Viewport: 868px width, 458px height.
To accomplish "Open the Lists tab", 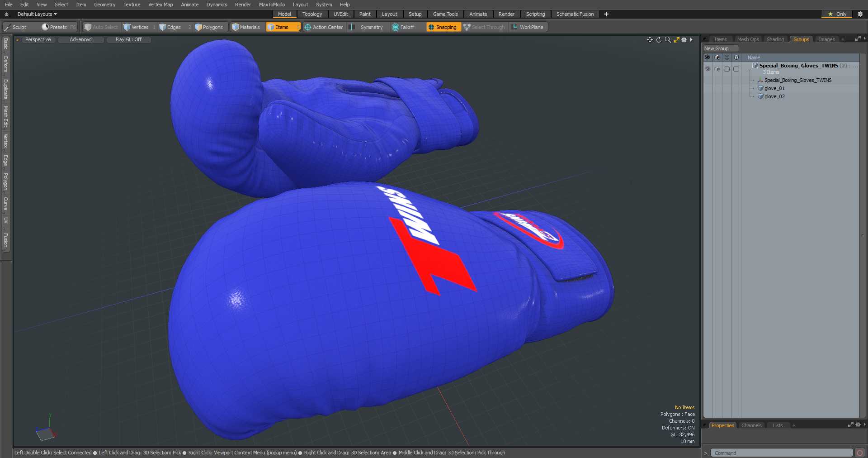I will coord(778,425).
